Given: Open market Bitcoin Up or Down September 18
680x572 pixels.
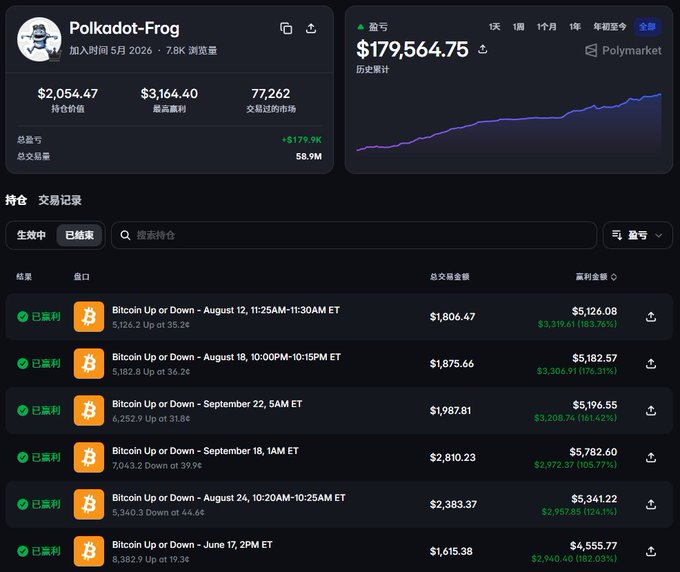Looking at the screenshot, I should [205, 451].
